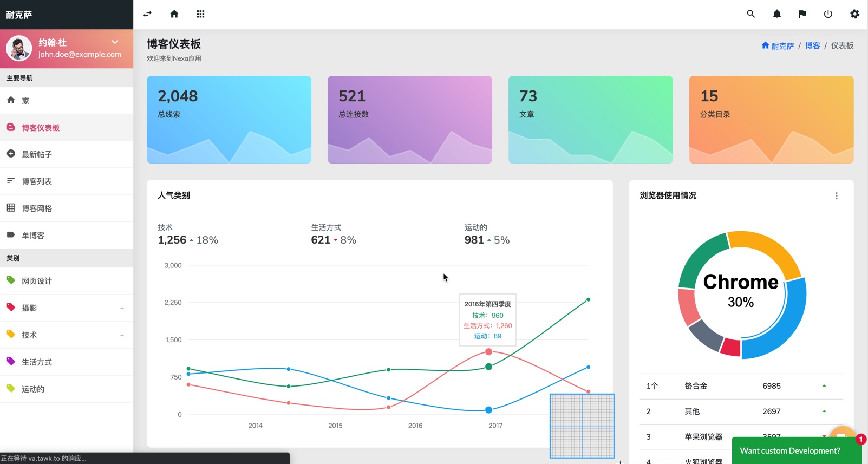Open the 521 总连接数 stat card

point(410,120)
